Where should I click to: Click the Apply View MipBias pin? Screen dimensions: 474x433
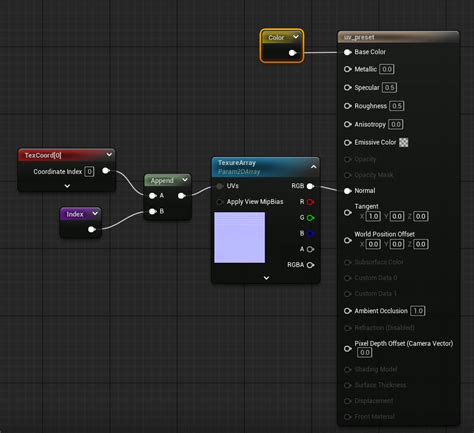220,202
